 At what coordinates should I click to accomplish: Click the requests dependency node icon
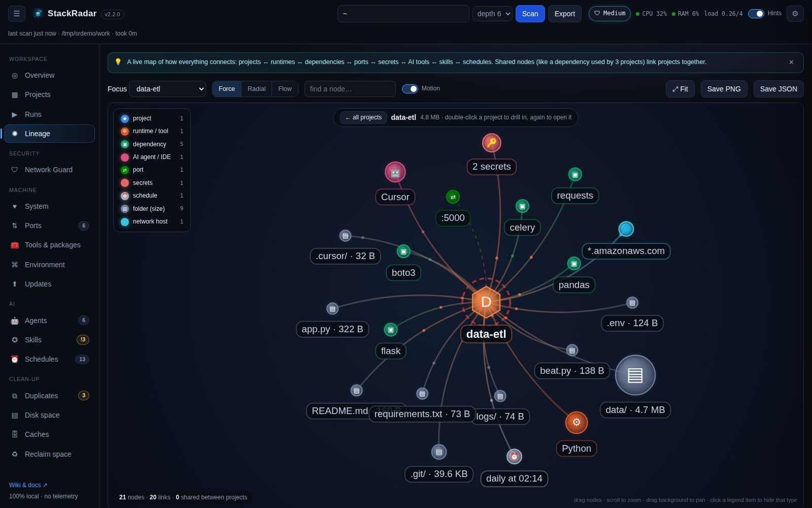coord(574,175)
